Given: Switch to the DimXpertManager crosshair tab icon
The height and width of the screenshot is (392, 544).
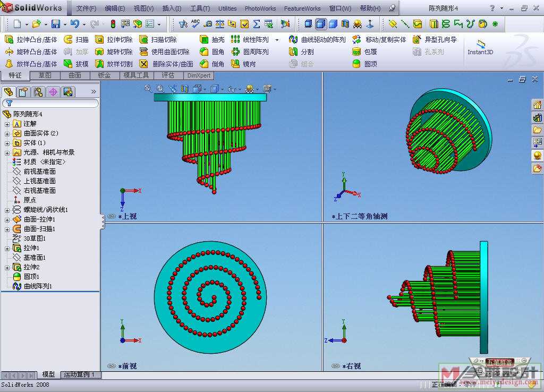Looking at the screenshot, I should [53, 91].
